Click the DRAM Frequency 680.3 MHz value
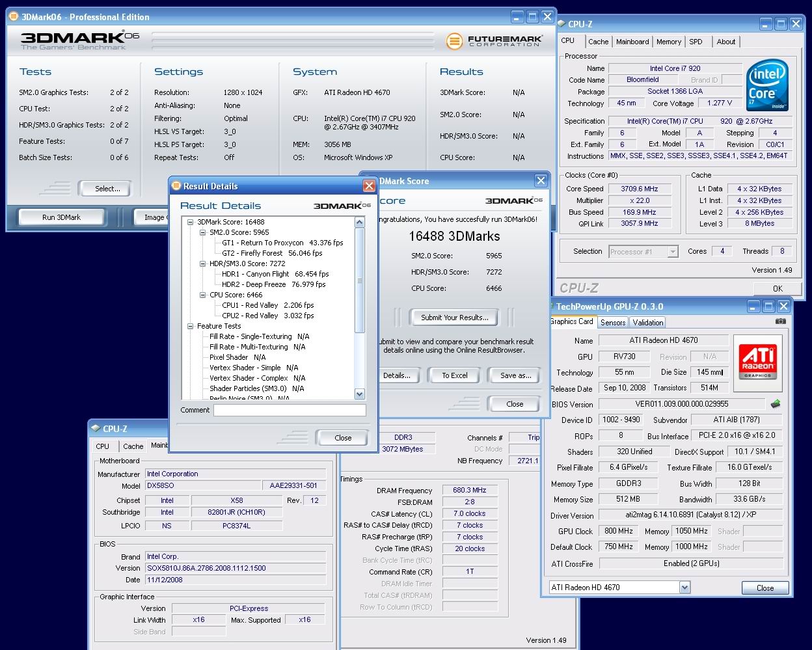Viewport: 812px width, 650px height. click(470, 490)
